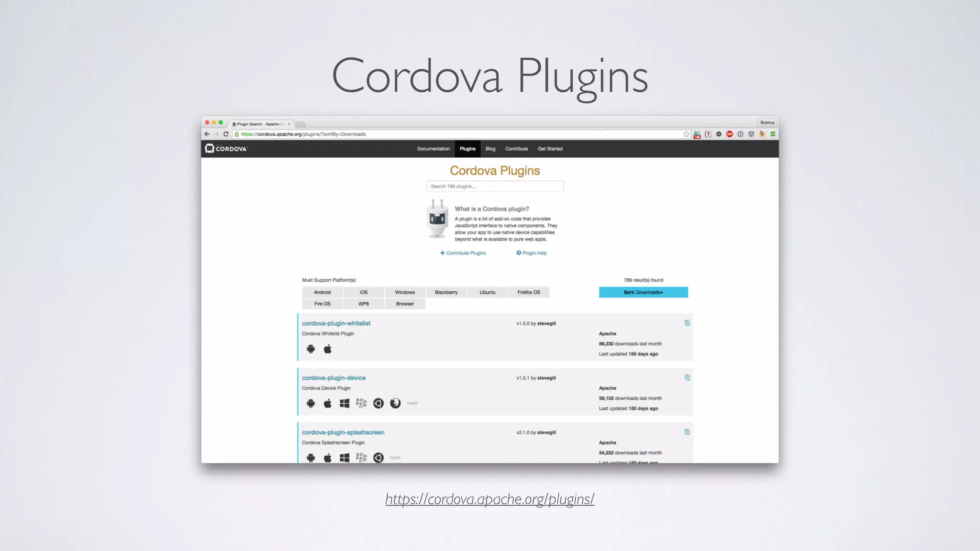Click the SSL padlock in address bar
This screenshot has height=551, width=980.
pos(236,134)
